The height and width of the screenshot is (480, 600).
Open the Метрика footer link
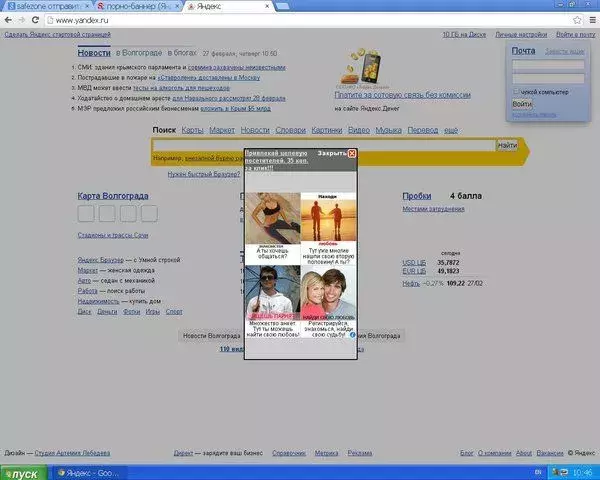pos(326,453)
